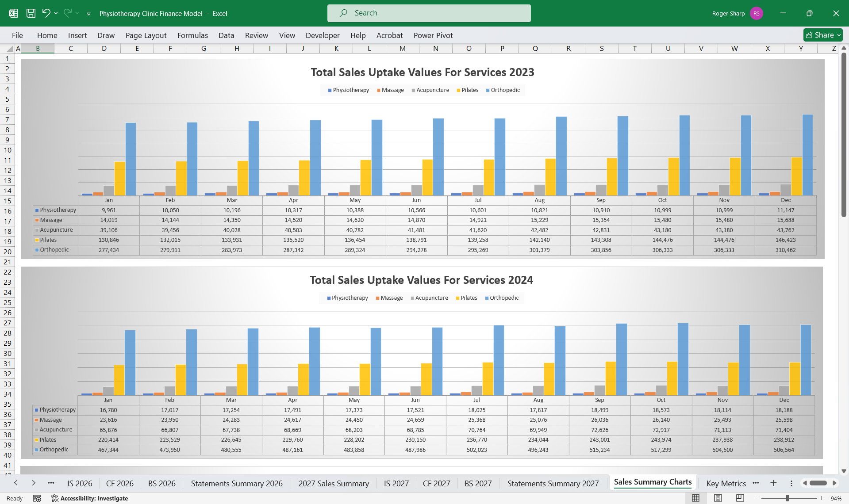Switch to IS 2027 sheet tab
This screenshot has width=849, height=504.
(x=396, y=484)
